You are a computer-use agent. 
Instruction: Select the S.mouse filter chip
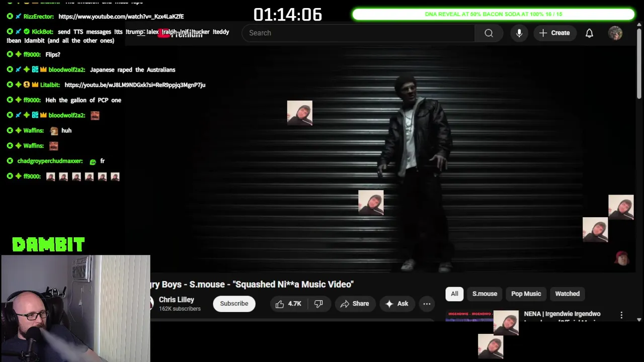click(x=485, y=294)
